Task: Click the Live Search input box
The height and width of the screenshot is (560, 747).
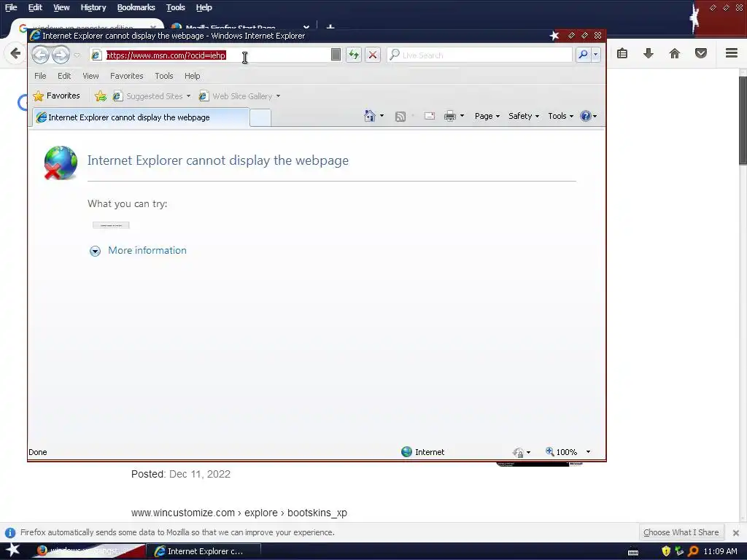Action: pos(479,55)
